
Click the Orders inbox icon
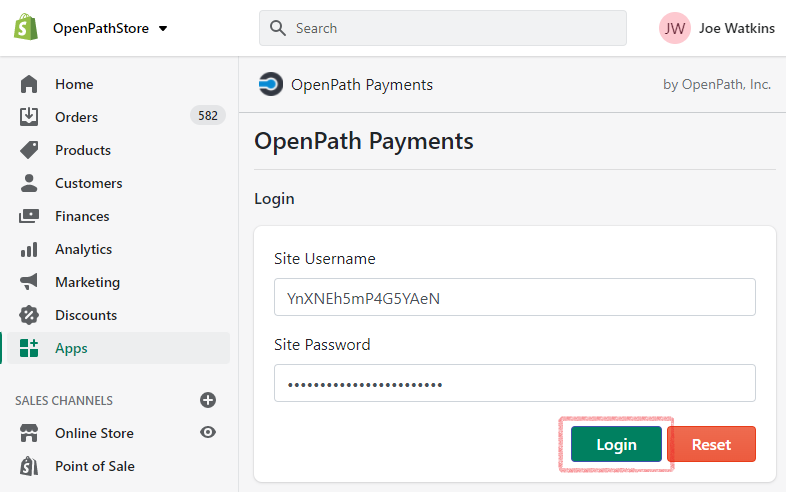[29, 117]
